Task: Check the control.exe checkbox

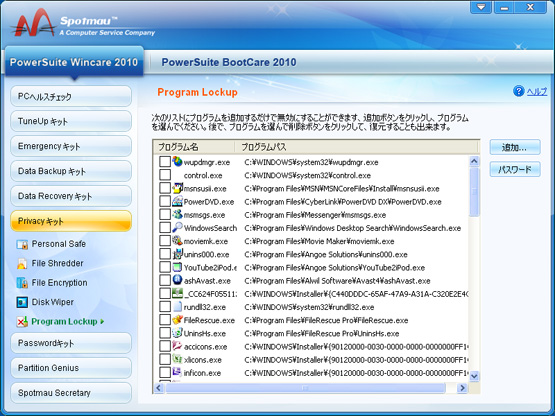Action: (165, 175)
